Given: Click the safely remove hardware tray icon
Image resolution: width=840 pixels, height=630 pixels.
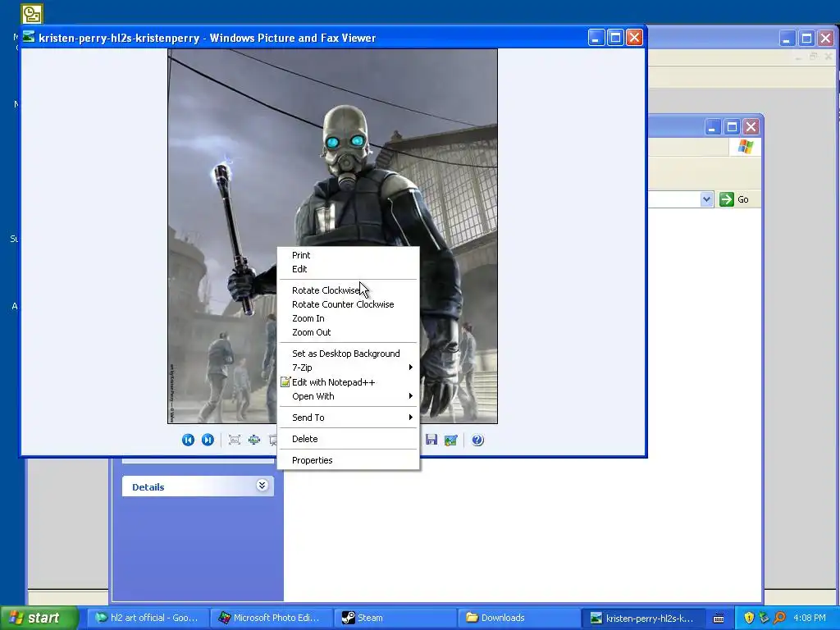Looking at the screenshot, I should click(764, 618).
